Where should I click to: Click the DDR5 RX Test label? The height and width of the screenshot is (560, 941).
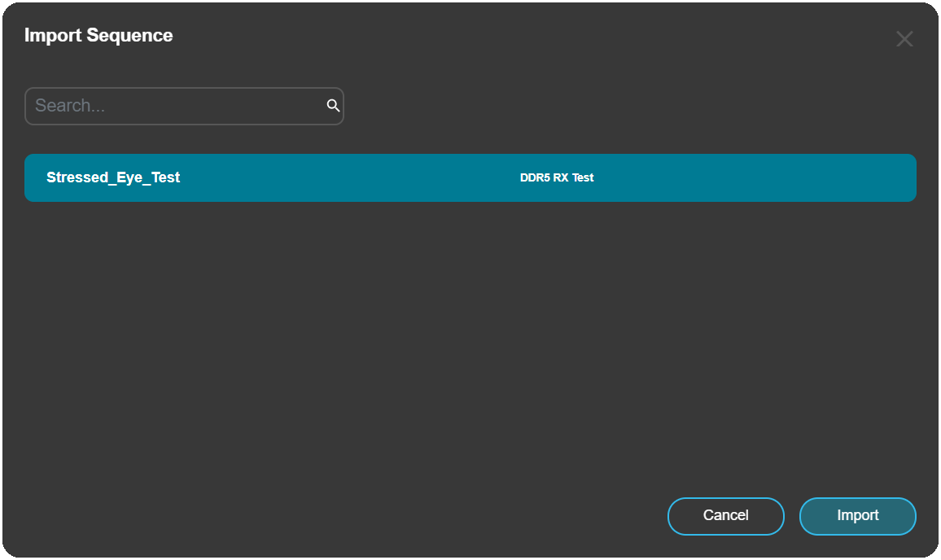pos(557,177)
